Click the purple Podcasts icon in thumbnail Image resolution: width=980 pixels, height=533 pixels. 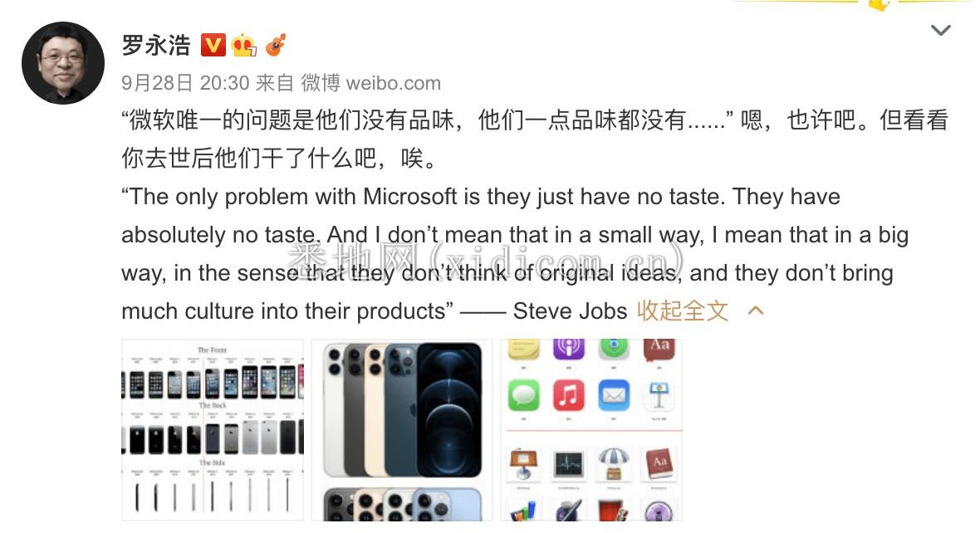click(x=569, y=349)
